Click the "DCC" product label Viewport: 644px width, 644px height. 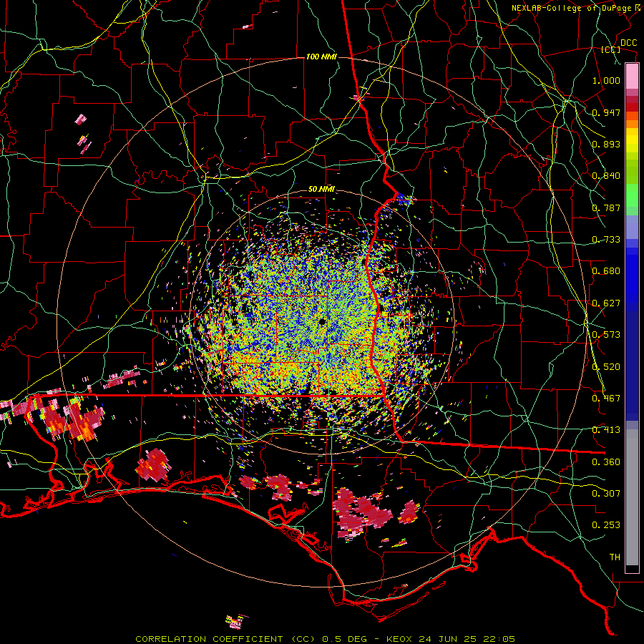tap(628, 43)
